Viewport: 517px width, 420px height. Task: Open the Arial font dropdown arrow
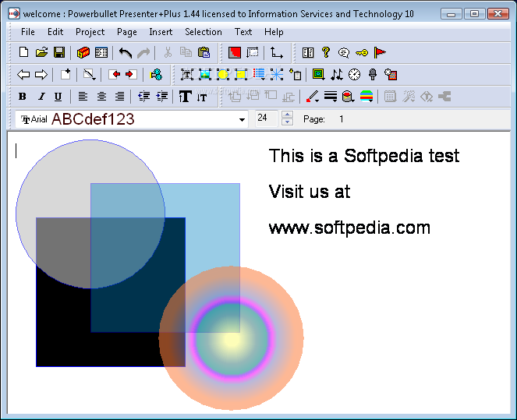coord(242,119)
